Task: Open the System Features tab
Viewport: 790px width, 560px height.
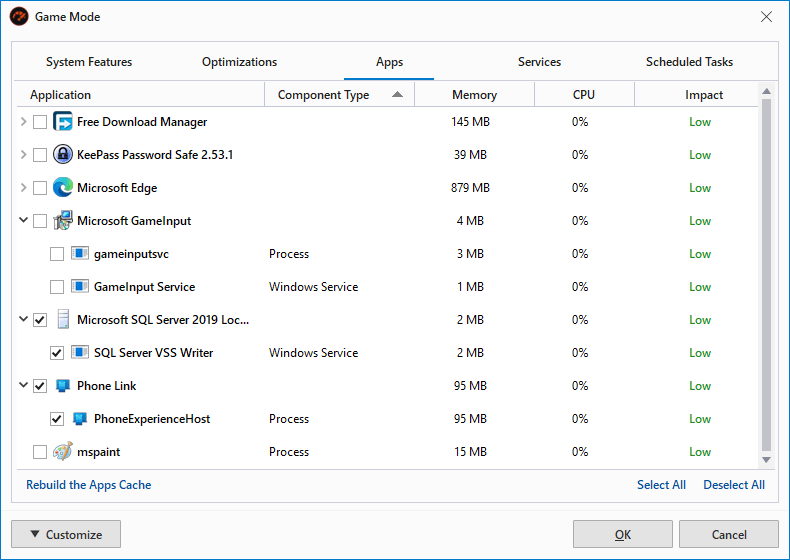Action: [x=89, y=62]
